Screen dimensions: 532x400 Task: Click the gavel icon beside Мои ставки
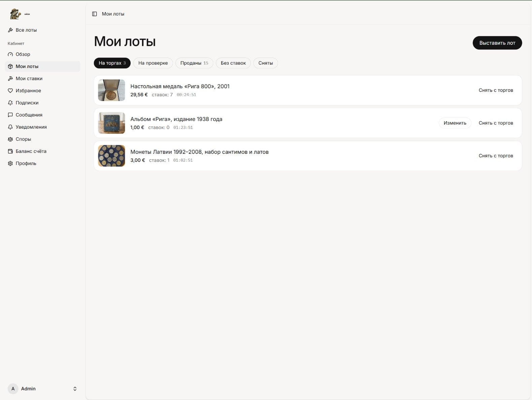[x=10, y=78]
